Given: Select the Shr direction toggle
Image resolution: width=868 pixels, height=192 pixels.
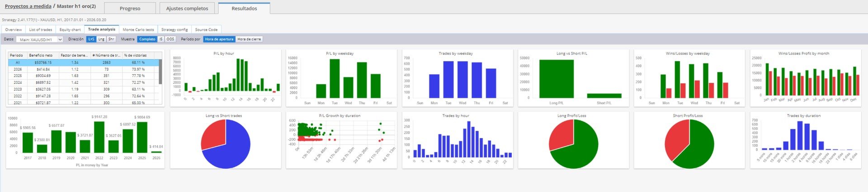Looking at the screenshot, I should [x=111, y=39].
